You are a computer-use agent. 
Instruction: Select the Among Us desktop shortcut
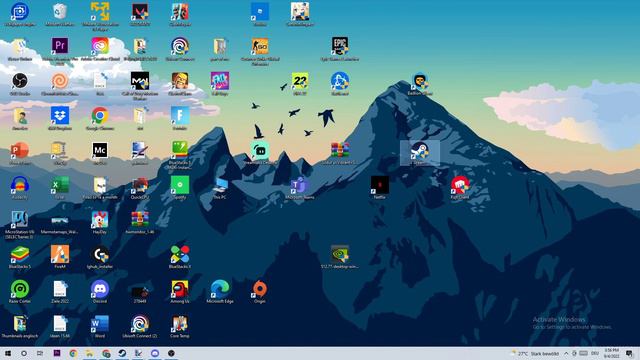180,289
